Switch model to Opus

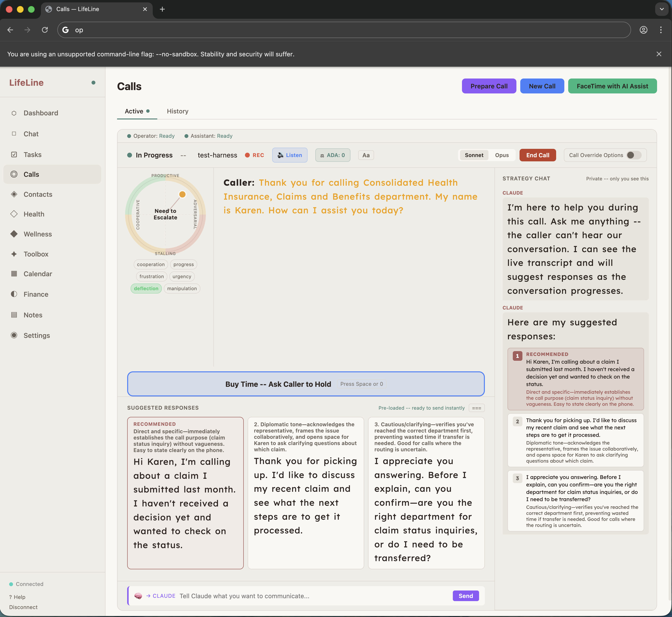pos(501,155)
